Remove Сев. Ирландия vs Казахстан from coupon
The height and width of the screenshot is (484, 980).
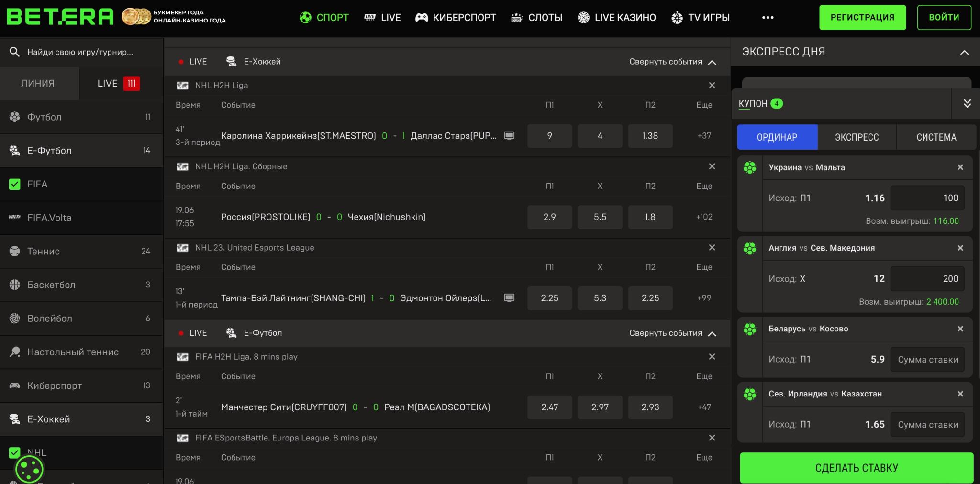pos(960,394)
